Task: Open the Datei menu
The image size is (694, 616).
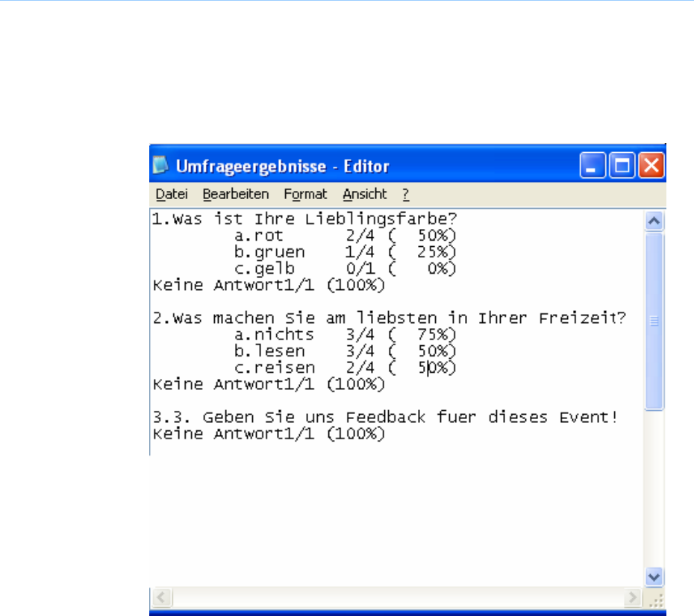Action: [172, 194]
